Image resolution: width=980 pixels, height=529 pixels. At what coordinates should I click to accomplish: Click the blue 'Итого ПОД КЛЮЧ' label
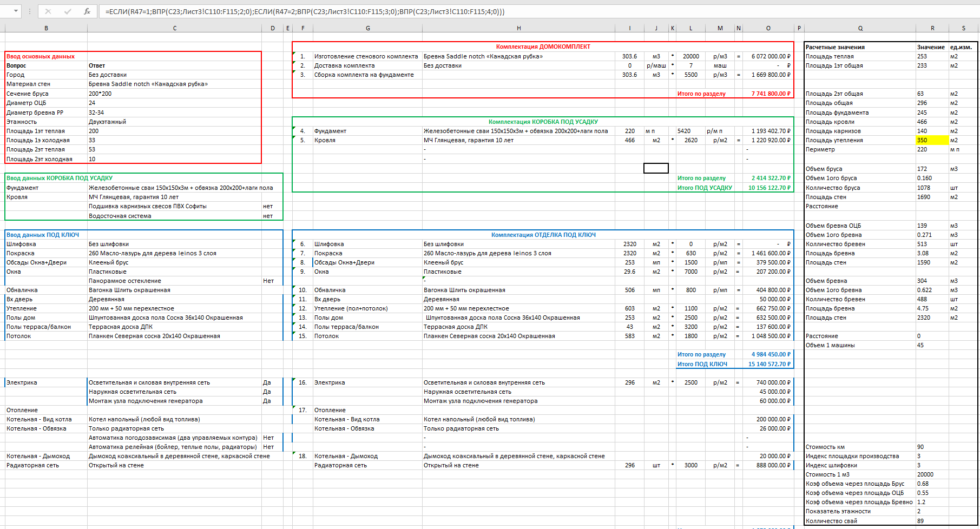(702, 364)
